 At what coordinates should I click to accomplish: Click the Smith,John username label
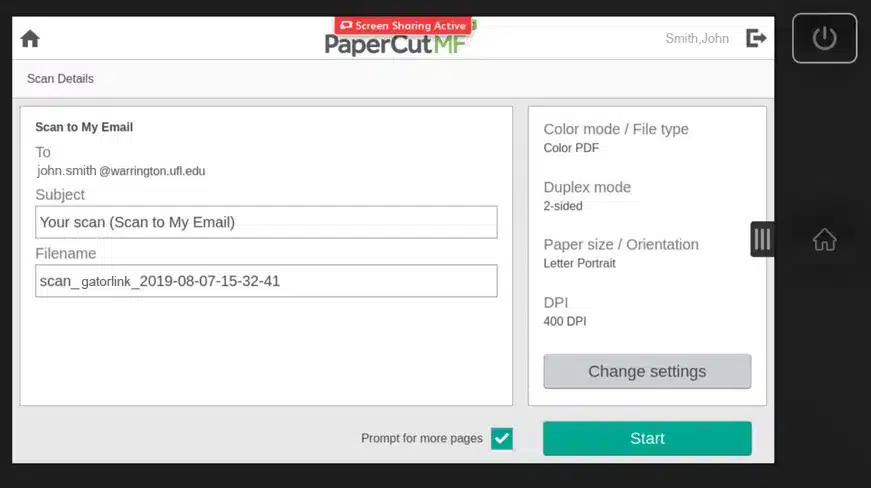pos(697,39)
